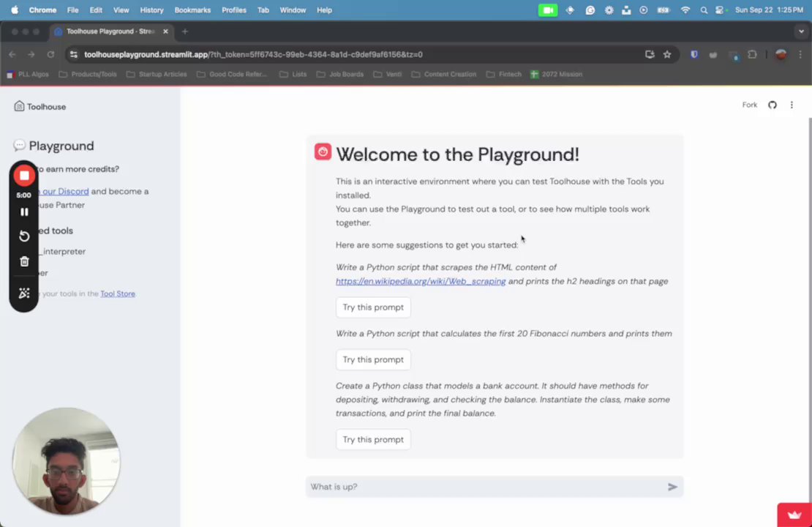Open the Venti bookmark folder
The width and height of the screenshot is (812, 527).
(388, 75)
